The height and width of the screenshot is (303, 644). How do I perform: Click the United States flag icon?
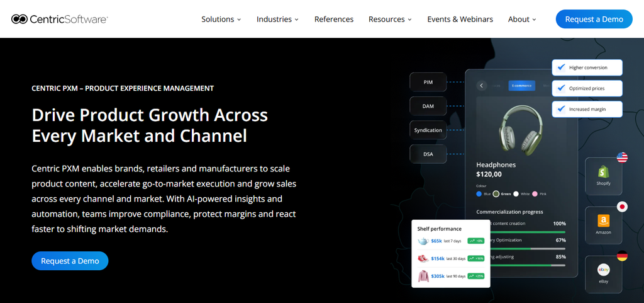(622, 157)
